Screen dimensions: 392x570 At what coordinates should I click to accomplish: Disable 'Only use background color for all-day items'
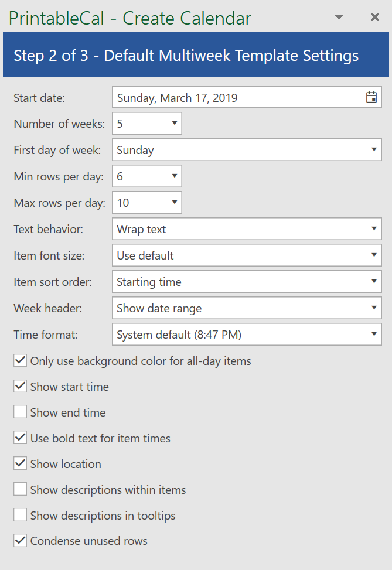pos(20,360)
